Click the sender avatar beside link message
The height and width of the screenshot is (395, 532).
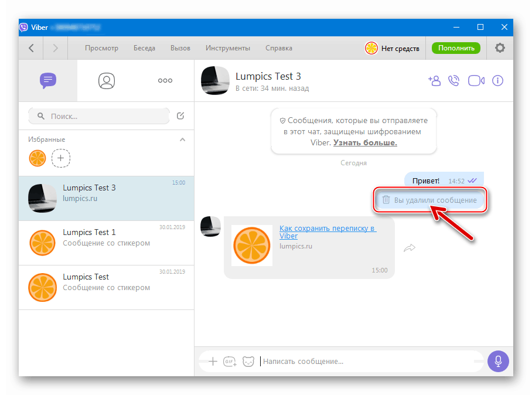(x=210, y=227)
